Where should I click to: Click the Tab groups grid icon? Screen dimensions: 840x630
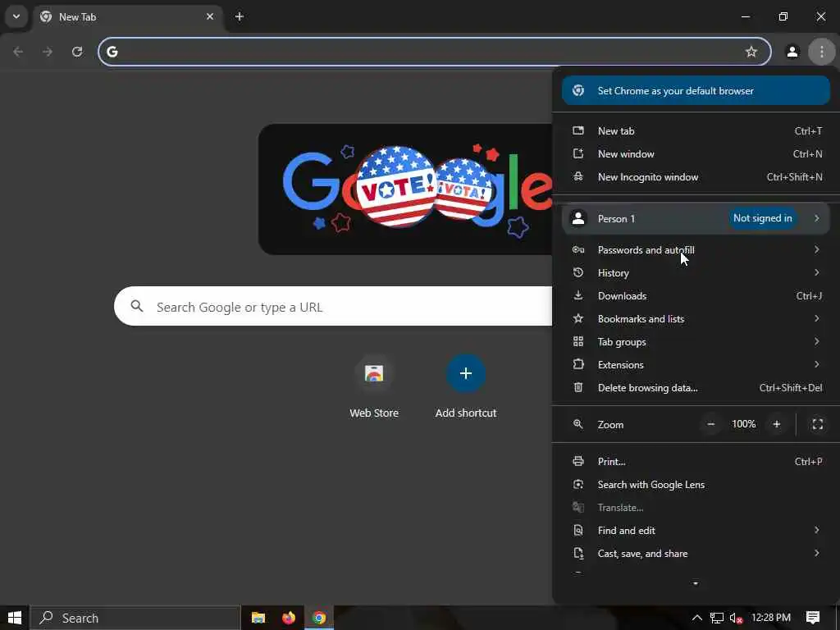click(578, 342)
